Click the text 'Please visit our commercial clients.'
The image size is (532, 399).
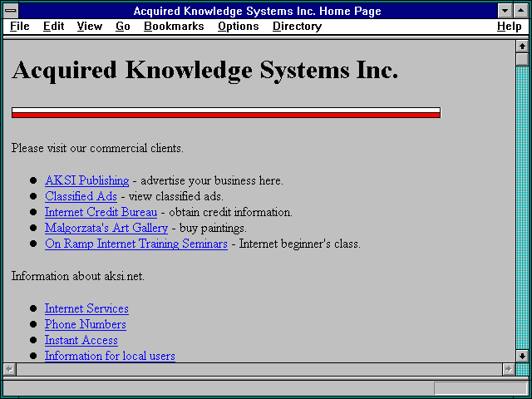coord(97,148)
